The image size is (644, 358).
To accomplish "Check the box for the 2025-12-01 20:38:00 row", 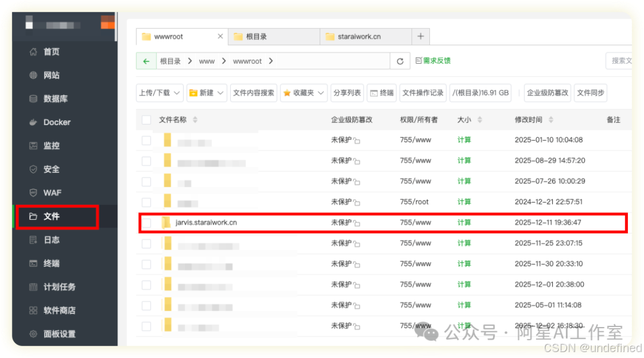I will click(x=146, y=285).
